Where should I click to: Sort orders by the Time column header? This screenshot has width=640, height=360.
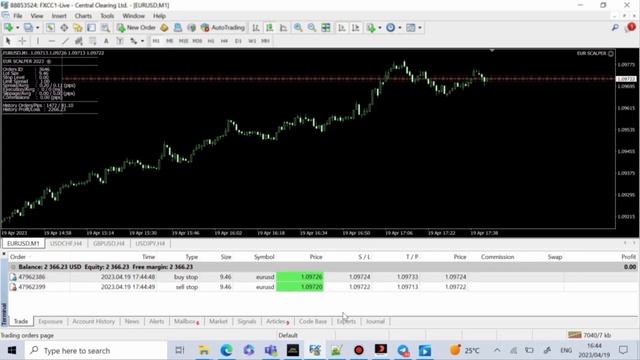click(x=148, y=257)
